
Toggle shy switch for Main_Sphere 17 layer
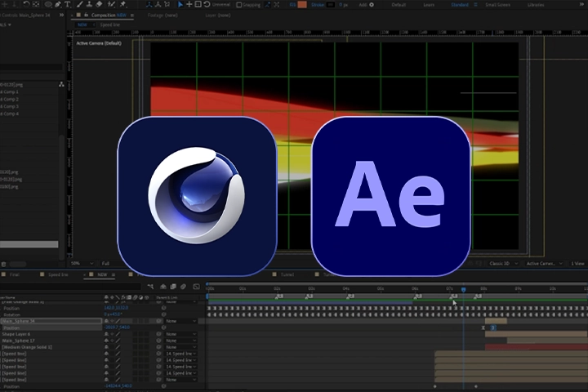pos(106,341)
